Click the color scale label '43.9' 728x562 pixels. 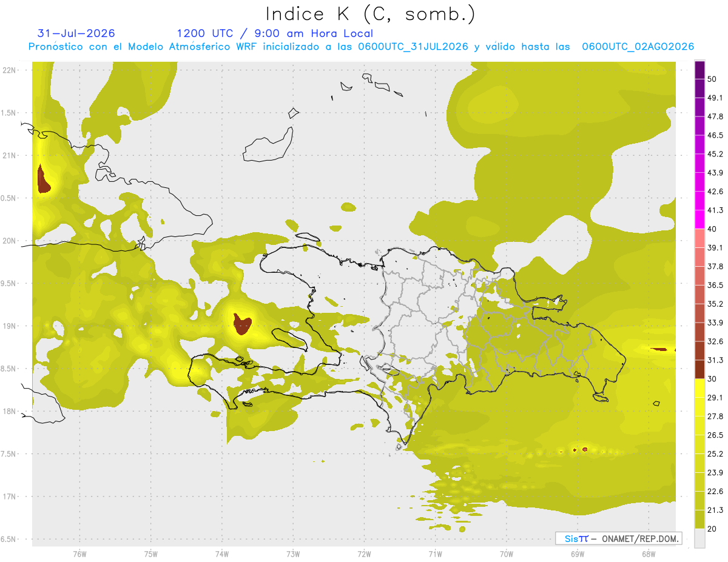715,173
